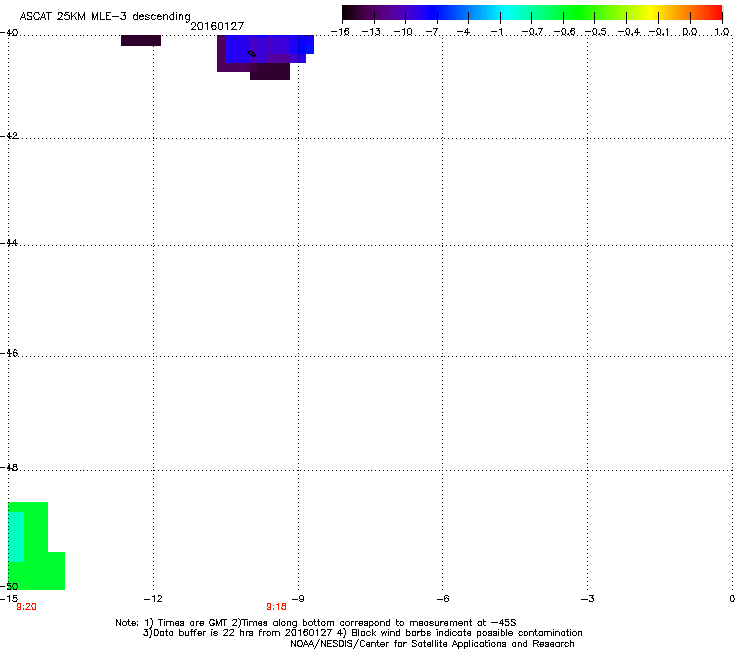
Task: Select the '-7' color bar label
Action: tap(432, 32)
